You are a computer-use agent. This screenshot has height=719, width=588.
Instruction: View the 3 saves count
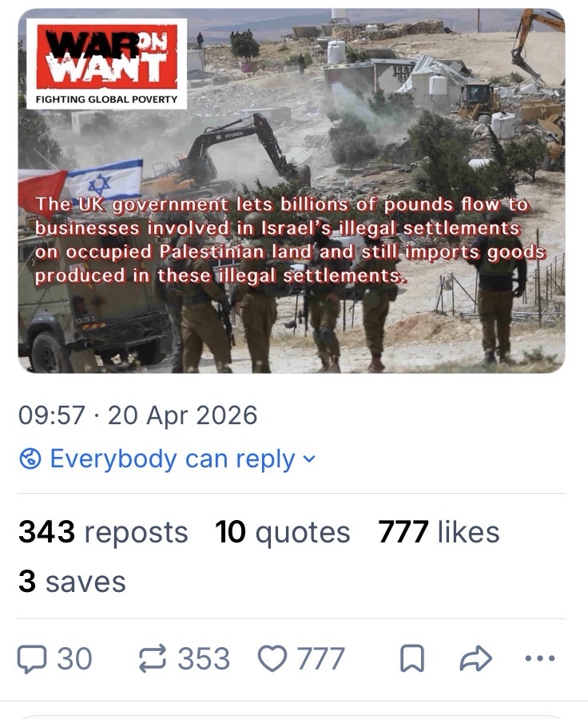pos(72,582)
